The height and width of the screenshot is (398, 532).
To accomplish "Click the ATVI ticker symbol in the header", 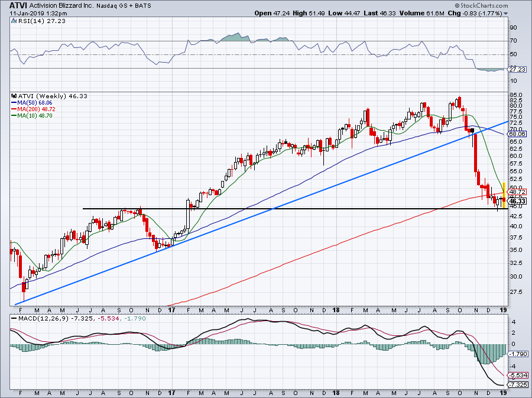I will click(18, 5).
